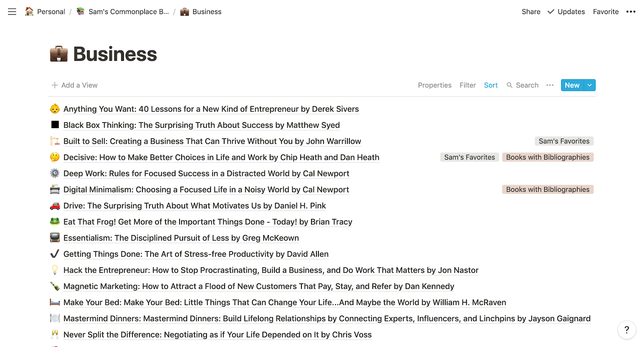Toggle Favorite for this page
Image resolution: width=644 pixels, height=347 pixels.
click(605, 12)
